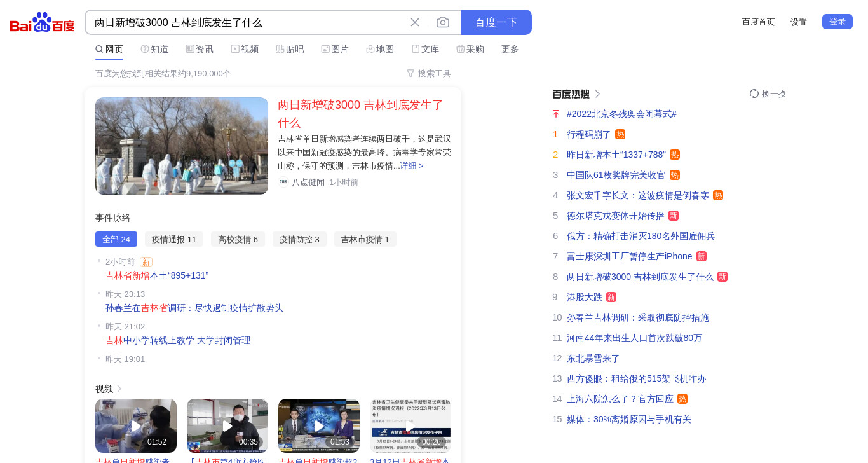This screenshot has width=868, height=463.
Task: Open 孙春兰吉林调研：采取彻底防控措施
Action: [638, 317]
